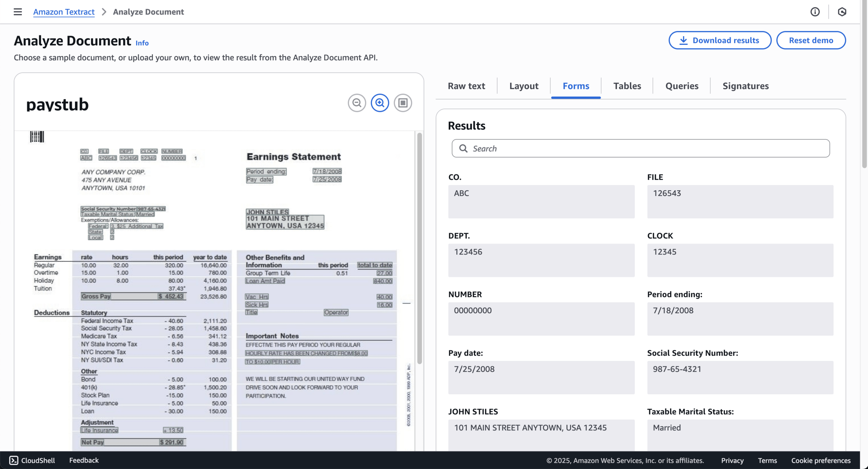
Task: Switch to the Layout tab
Action: (x=524, y=86)
